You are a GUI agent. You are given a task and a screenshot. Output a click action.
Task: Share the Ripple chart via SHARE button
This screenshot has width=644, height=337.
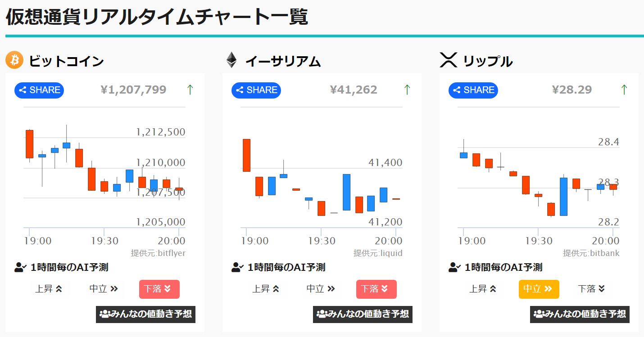(x=473, y=90)
